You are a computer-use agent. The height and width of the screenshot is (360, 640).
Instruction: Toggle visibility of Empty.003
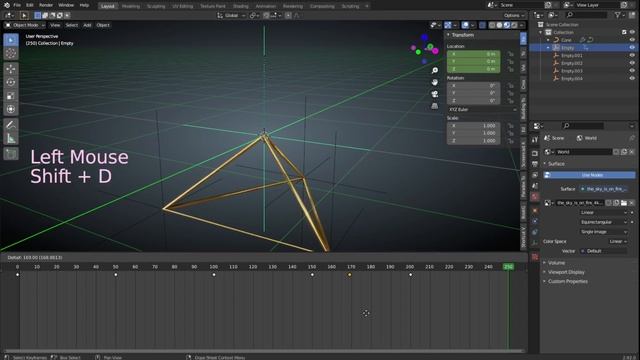point(632,71)
